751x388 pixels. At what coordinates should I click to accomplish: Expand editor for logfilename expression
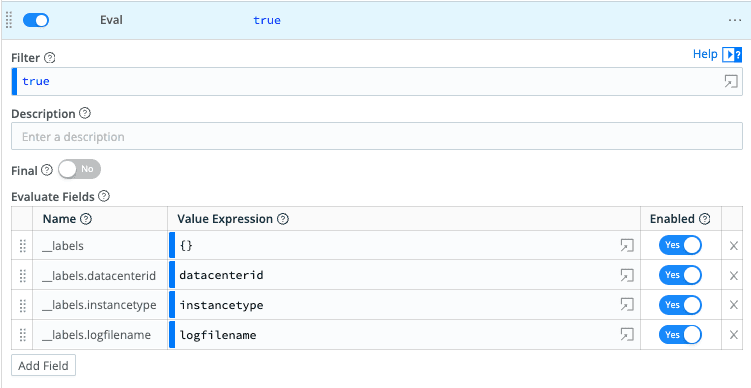point(627,334)
